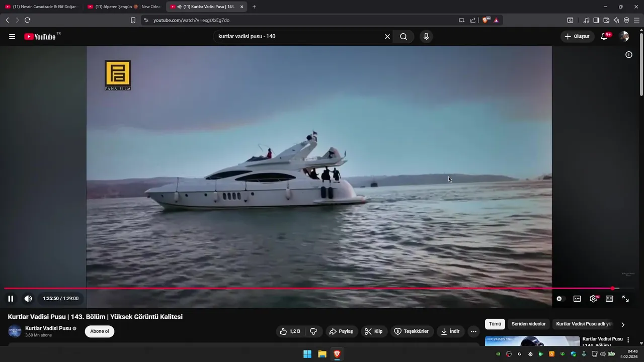Open Brave Shields lion icon
Image resolution: width=644 pixels, height=362 pixels.
tap(486, 20)
